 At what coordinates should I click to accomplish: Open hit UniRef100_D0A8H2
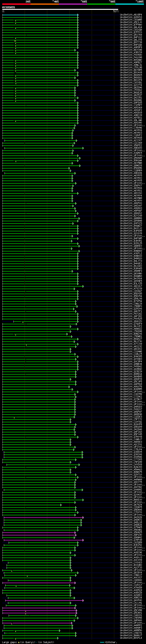tap(131, 490)
